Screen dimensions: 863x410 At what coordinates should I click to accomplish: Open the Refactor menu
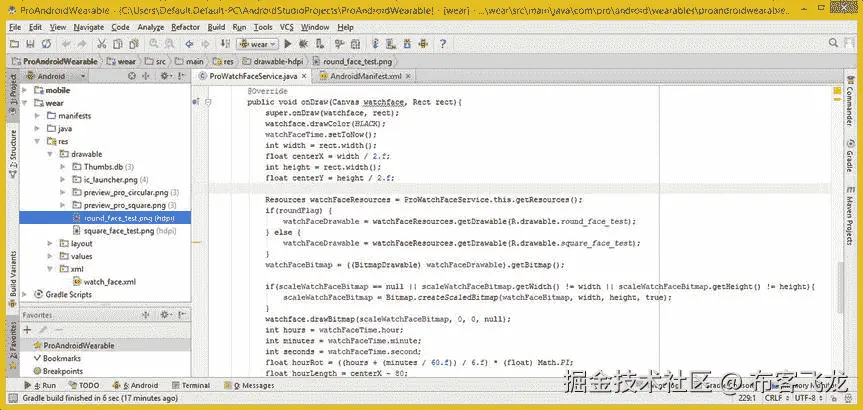[x=186, y=27]
